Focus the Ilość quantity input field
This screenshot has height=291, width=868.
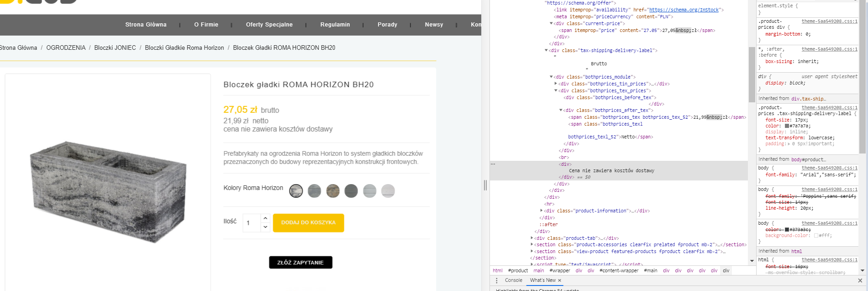[x=252, y=223]
